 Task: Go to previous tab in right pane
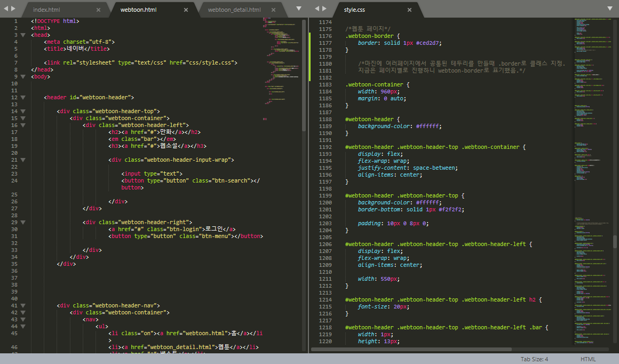pyautogui.click(x=316, y=9)
